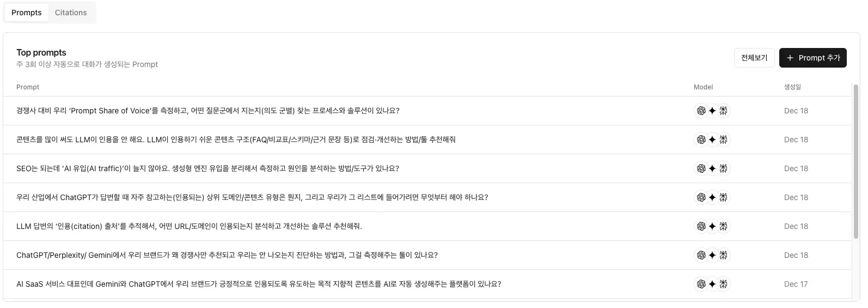The height and width of the screenshot is (308, 868).
Task: Click the Perplexity icon in the 'Prompt Share of Voice' row
Action: (723, 111)
